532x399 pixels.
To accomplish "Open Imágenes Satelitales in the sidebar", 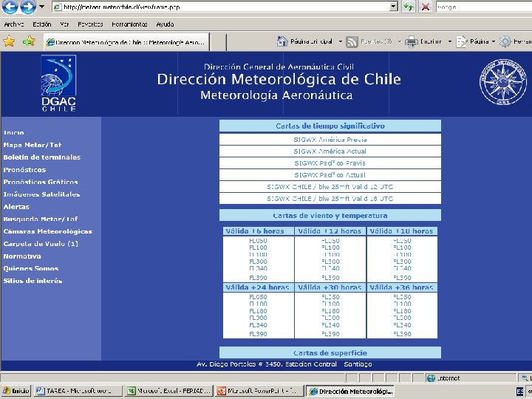I will pyautogui.click(x=41, y=194).
